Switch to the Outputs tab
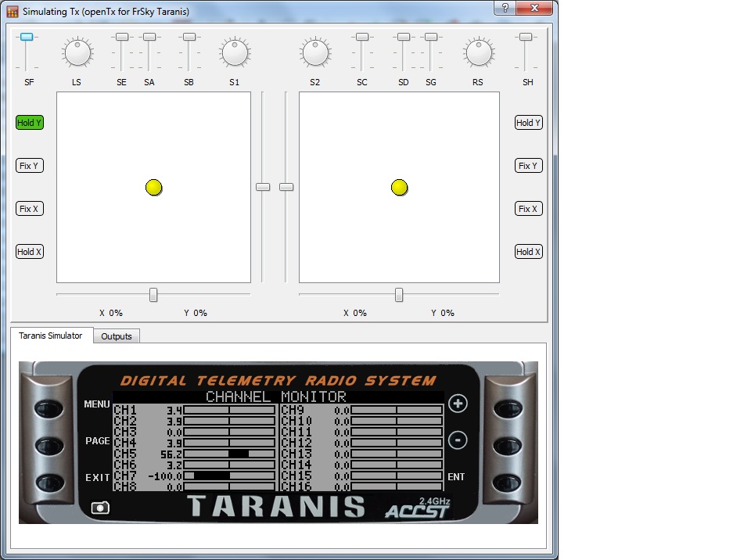 click(117, 336)
